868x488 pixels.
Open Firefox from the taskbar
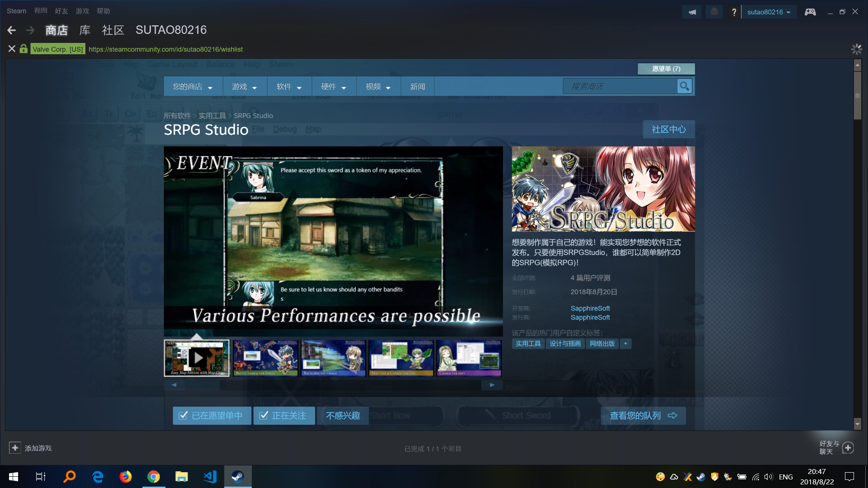126,477
